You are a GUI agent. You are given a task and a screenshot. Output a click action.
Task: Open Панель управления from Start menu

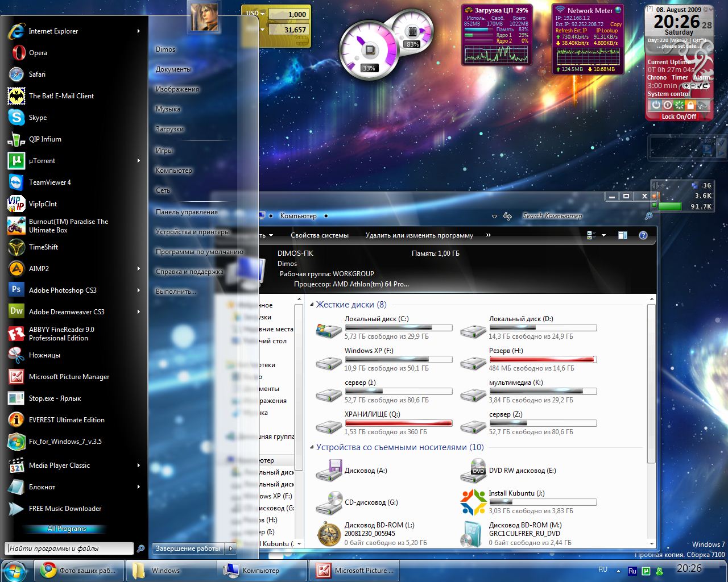click(x=187, y=212)
